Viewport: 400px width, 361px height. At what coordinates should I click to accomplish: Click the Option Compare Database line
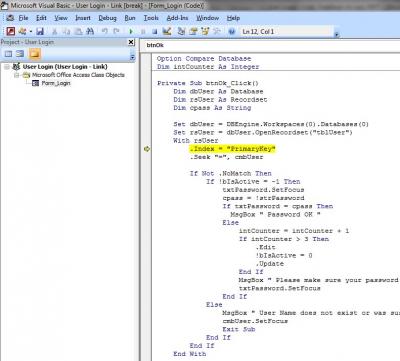[x=204, y=59]
